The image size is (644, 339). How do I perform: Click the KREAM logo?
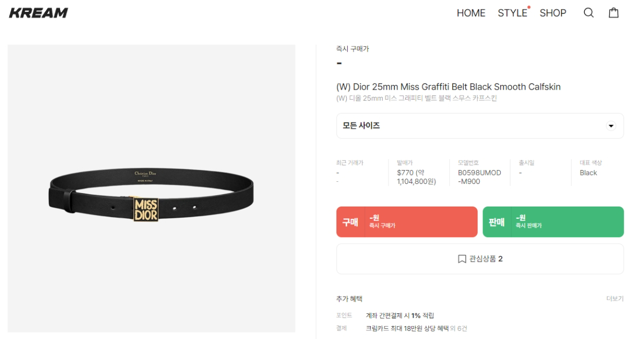point(39,13)
